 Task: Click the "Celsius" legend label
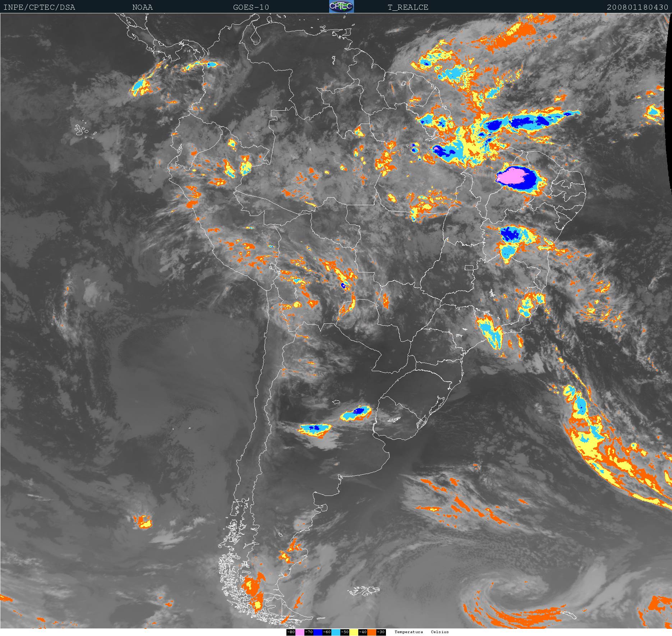coord(440,632)
